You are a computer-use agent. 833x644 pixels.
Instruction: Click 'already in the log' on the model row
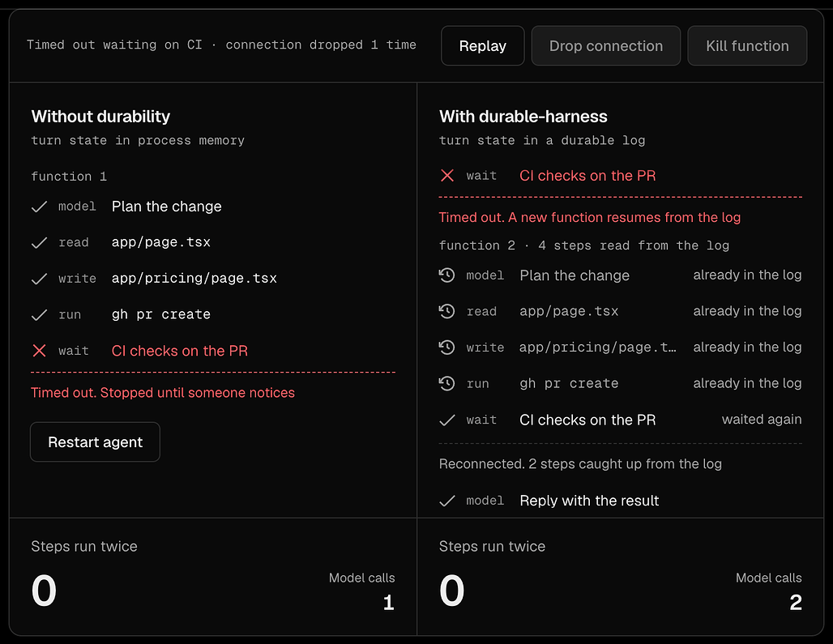tap(747, 275)
